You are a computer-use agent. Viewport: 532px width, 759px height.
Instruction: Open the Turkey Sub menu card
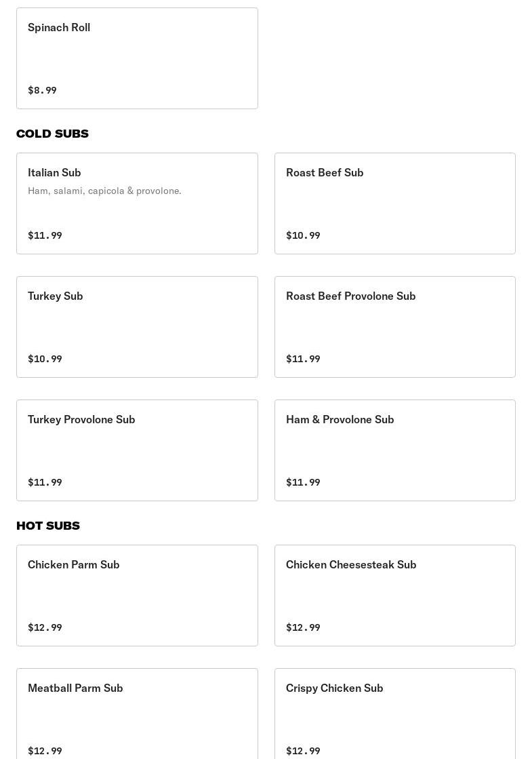(137, 327)
